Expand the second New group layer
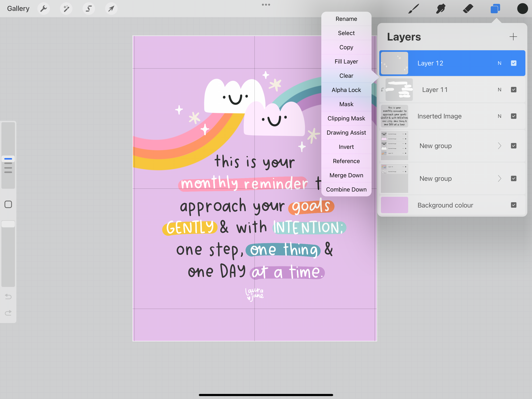532x399 pixels. coord(500,178)
